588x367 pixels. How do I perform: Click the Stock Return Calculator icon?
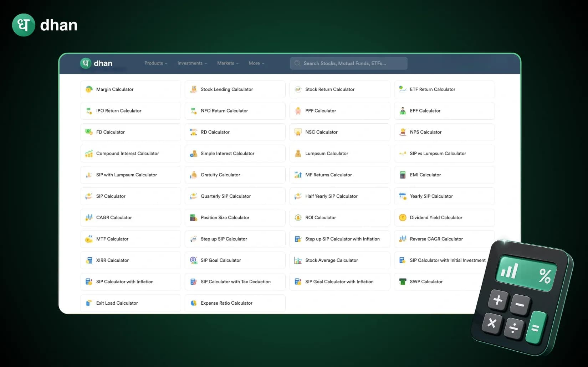(x=298, y=89)
